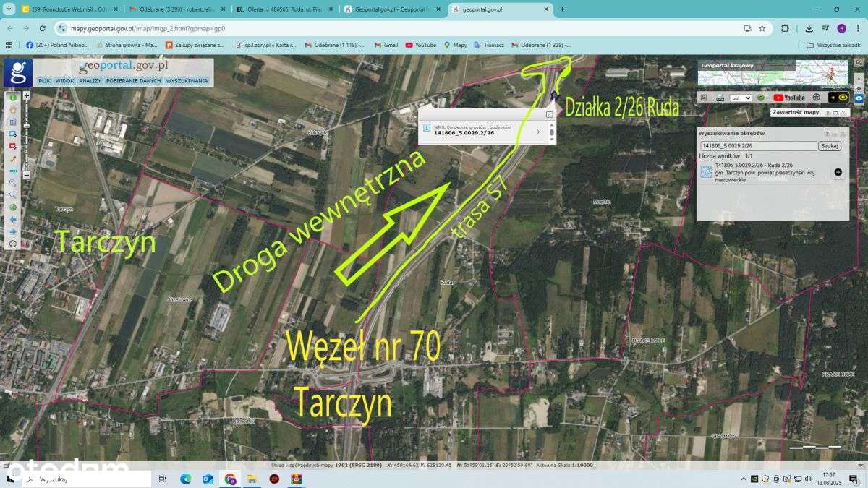This screenshot has width=868, height=488.
Task: Open Microsoft Edge from taskbar
Action: pos(185,479)
